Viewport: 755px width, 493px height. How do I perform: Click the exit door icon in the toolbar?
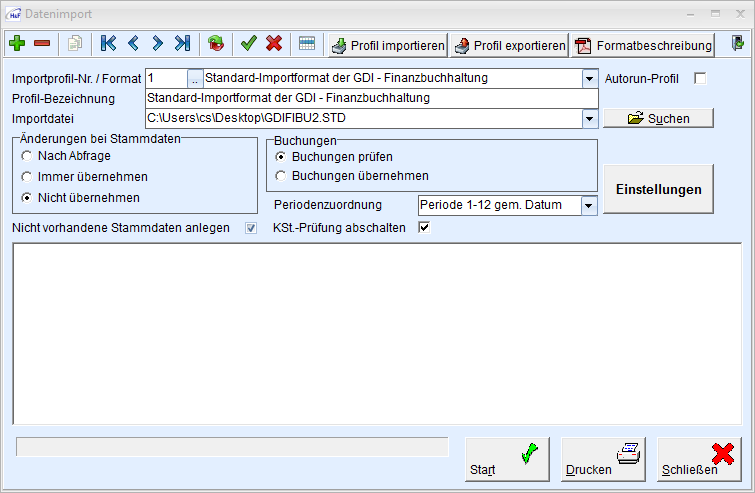point(737,43)
